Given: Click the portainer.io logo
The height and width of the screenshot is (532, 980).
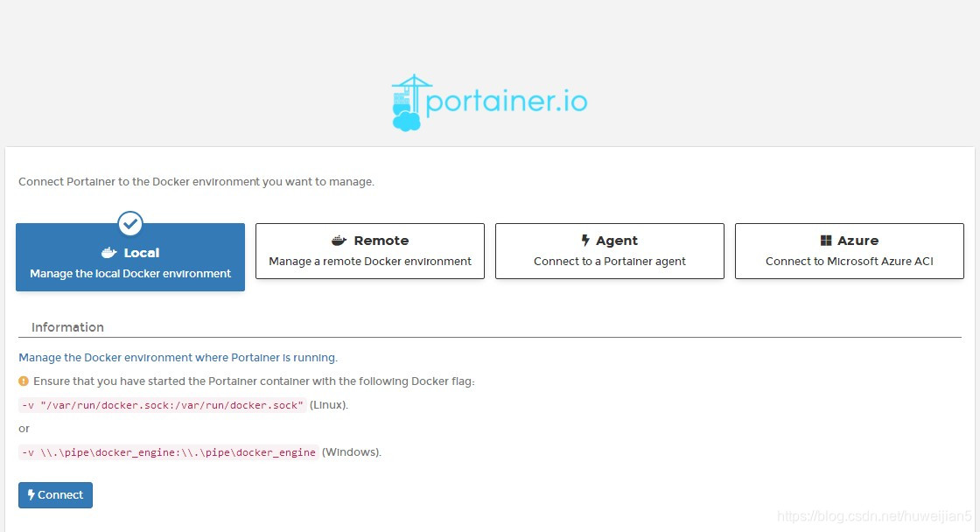Looking at the screenshot, I should coord(489,102).
